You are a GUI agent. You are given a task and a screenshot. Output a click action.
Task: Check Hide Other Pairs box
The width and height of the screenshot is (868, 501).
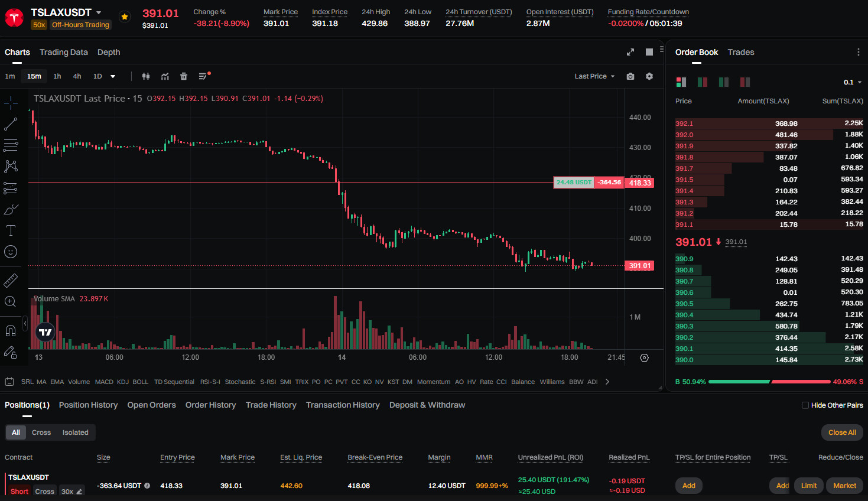point(805,405)
